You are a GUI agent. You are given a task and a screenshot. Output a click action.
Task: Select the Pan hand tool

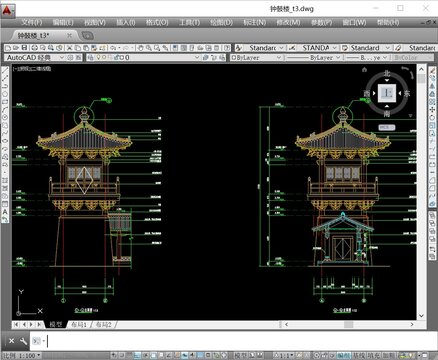click(x=141, y=48)
